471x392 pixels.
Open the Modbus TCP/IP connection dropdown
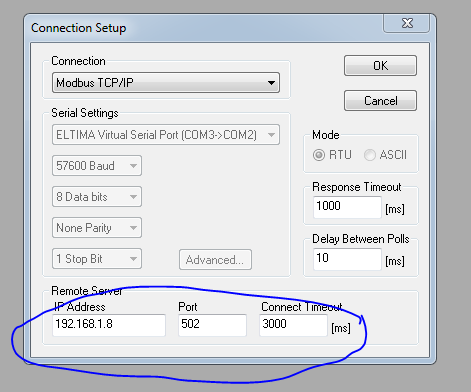166,82
